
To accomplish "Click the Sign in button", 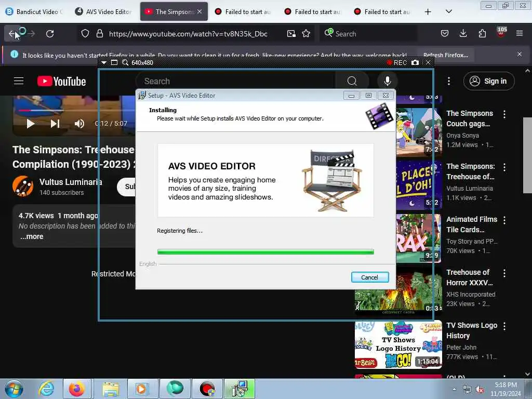I will (488, 81).
